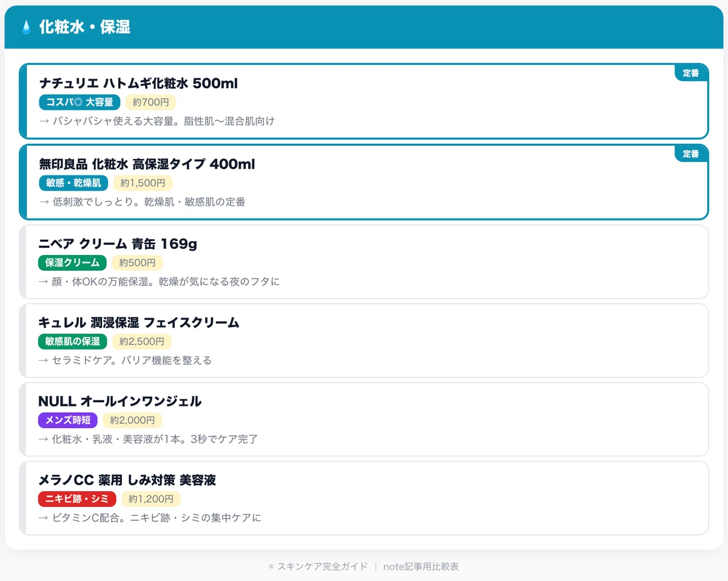Click the water droplet icon in header
Screen dimensions: 728x581
pos(26,27)
